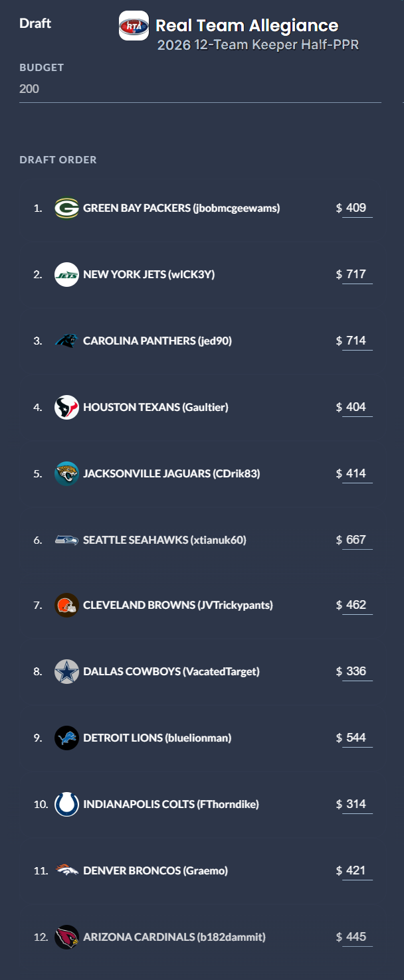Click the Green Bay Packers team logo

pyautogui.click(x=66, y=208)
